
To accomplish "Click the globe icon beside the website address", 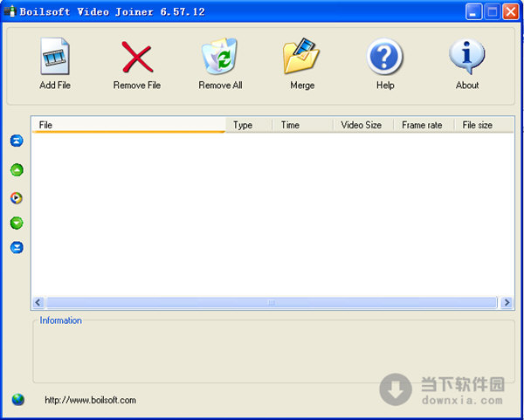I will coord(18,399).
